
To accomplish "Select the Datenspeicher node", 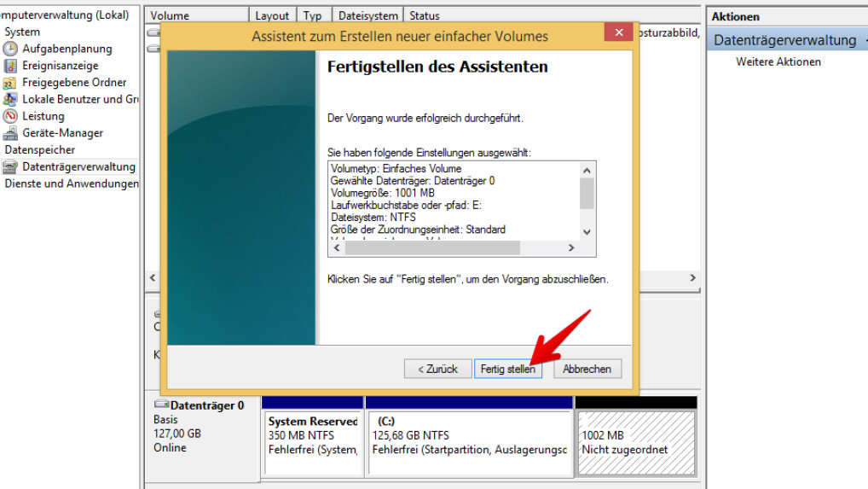I will 40,150.
